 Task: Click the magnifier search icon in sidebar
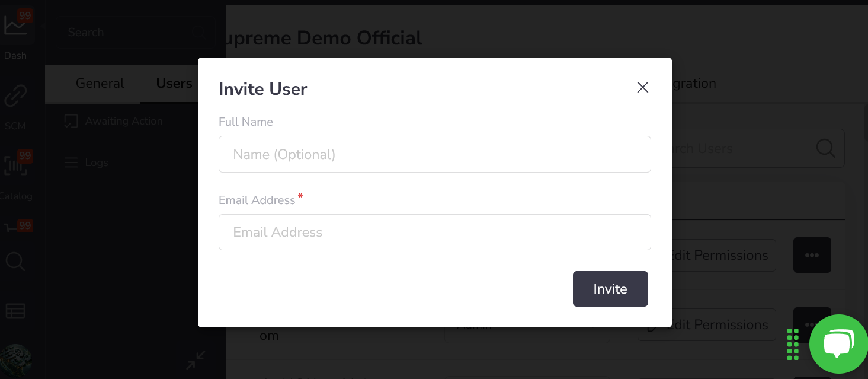coord(15,262)
